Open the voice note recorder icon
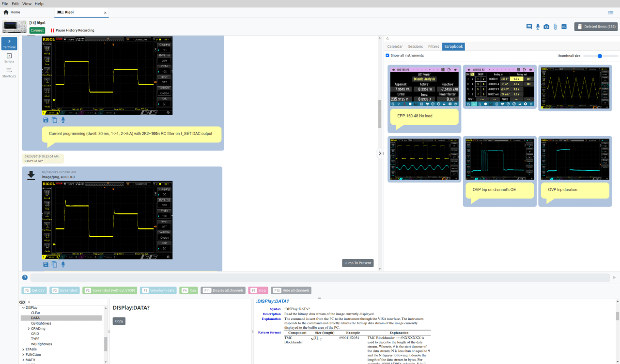 point(538,27)
